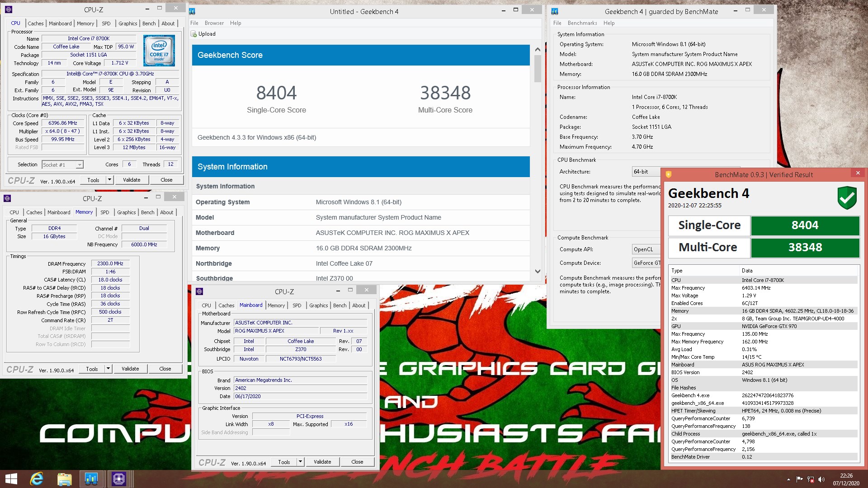Click the Mainboard tab in CPU-Z Memory window
This screenshot has height=488, width=868.
tap(59, 212)
